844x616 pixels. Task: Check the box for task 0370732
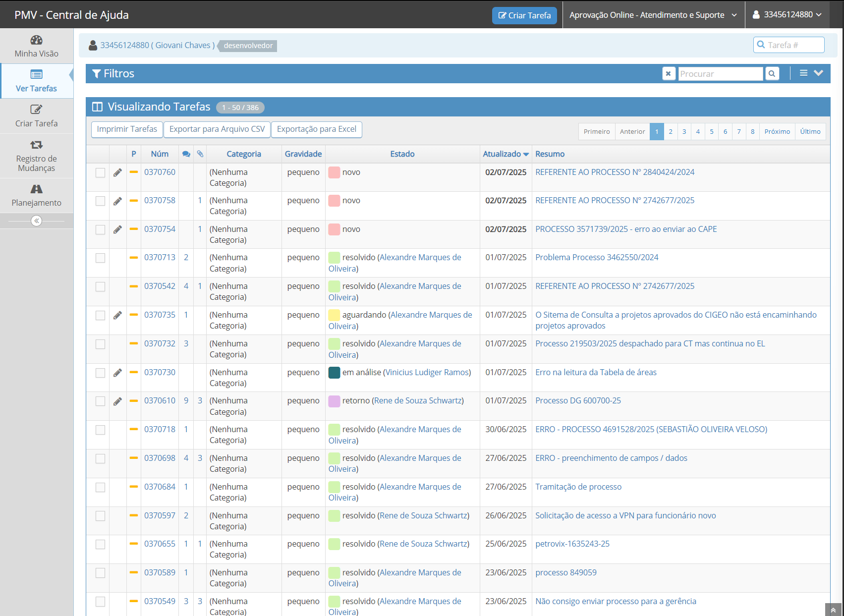(100, 344)
